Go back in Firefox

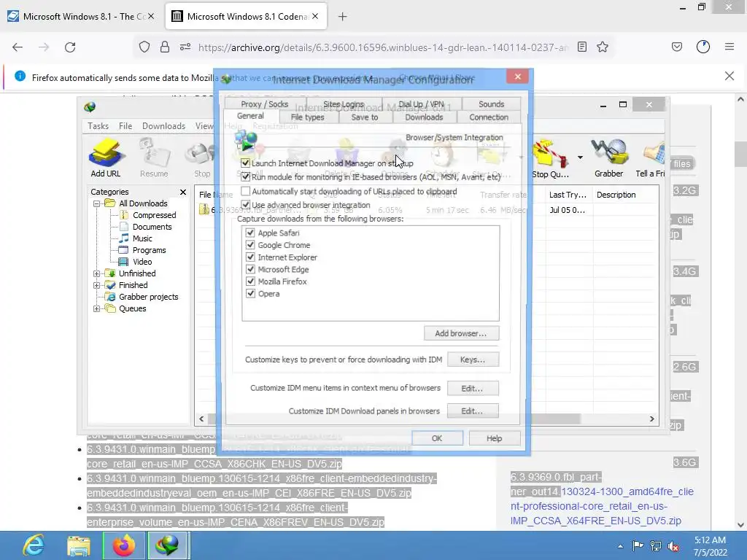pyautogui.click(x=18, y=47)
